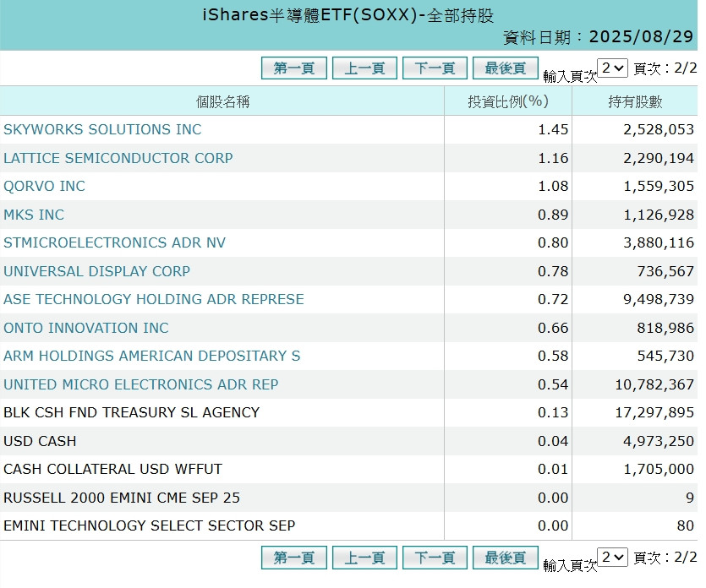The height and width of the screenshot is (588, 706).
Task: Open STMICROELECTRONICS ADR NV link
Action: 114,243
